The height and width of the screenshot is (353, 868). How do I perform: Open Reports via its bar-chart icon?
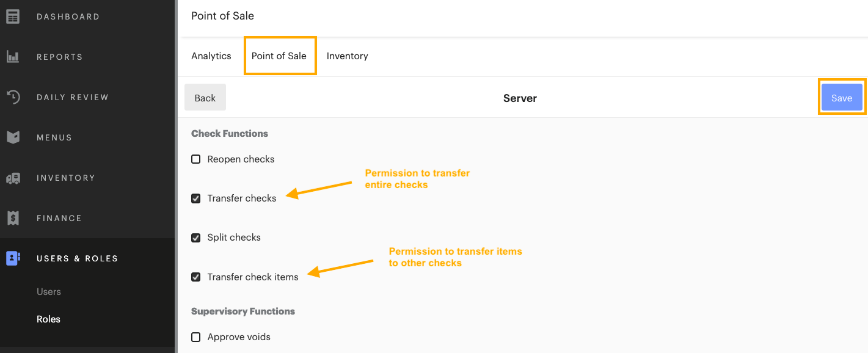(x=13, y=56)
